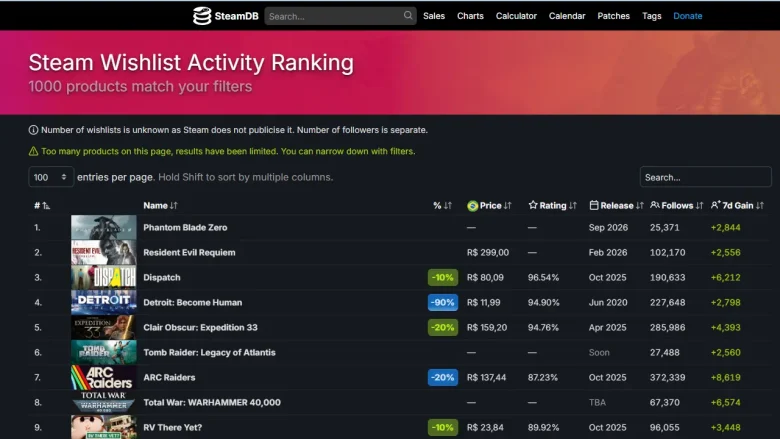Image resolution: width=780 pixels, height=439 pixels.
Task: Click Dispatch thumbnail image
Action: click(x=103, y=277)
